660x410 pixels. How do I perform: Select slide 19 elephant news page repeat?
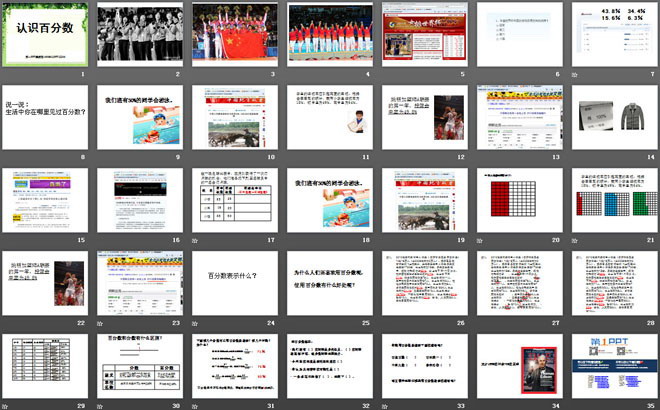(x=425, y=200)
